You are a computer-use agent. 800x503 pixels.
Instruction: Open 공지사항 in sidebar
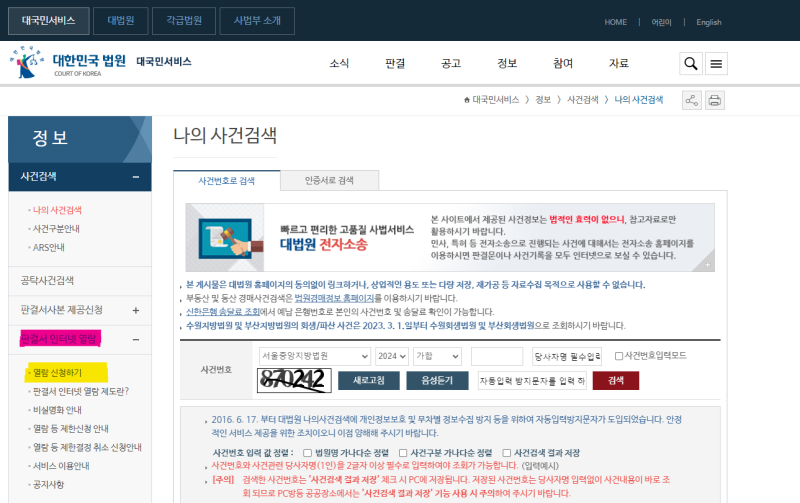coord(48,485)
